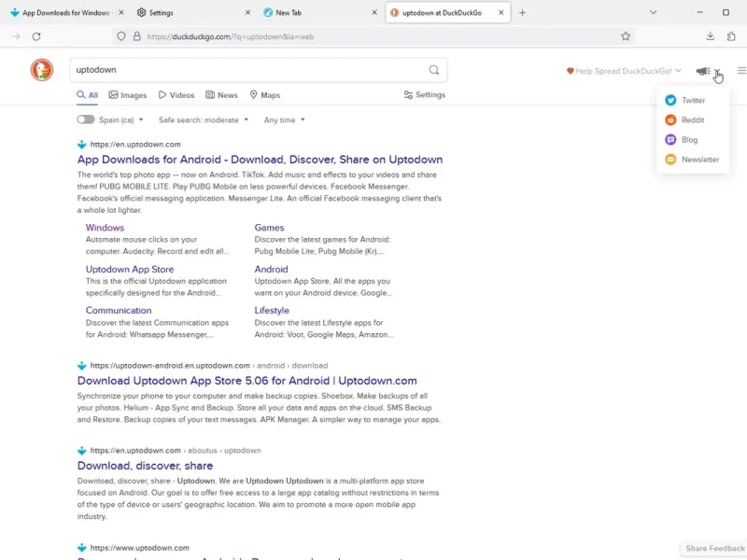Click the Newsletter menu entry
Screen dimensions: 747x560
tap(693, 160)
